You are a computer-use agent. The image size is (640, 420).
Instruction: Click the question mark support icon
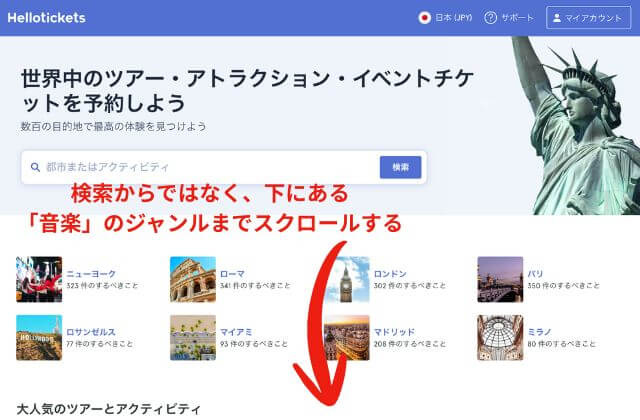[x=490, y=18]
